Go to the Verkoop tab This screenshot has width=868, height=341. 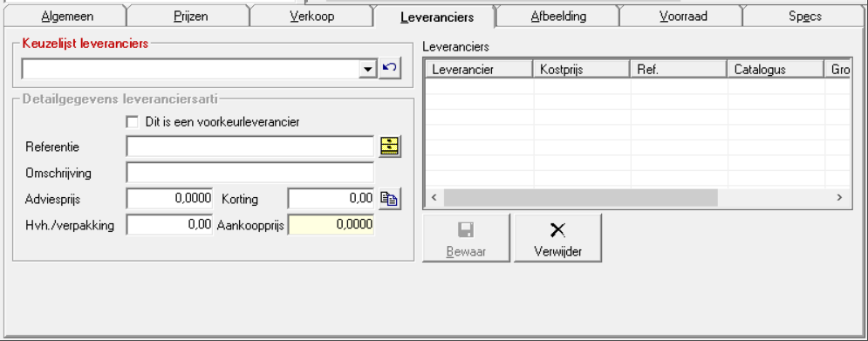[312, 16]
